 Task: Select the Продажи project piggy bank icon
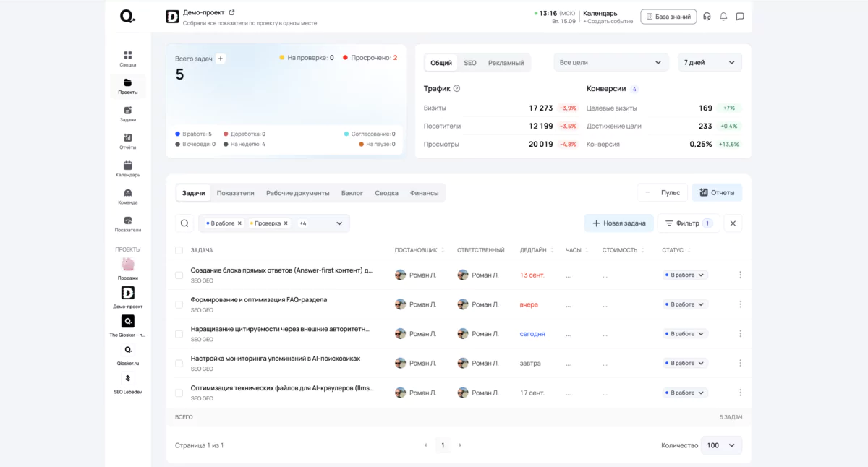tap(128, 265)
